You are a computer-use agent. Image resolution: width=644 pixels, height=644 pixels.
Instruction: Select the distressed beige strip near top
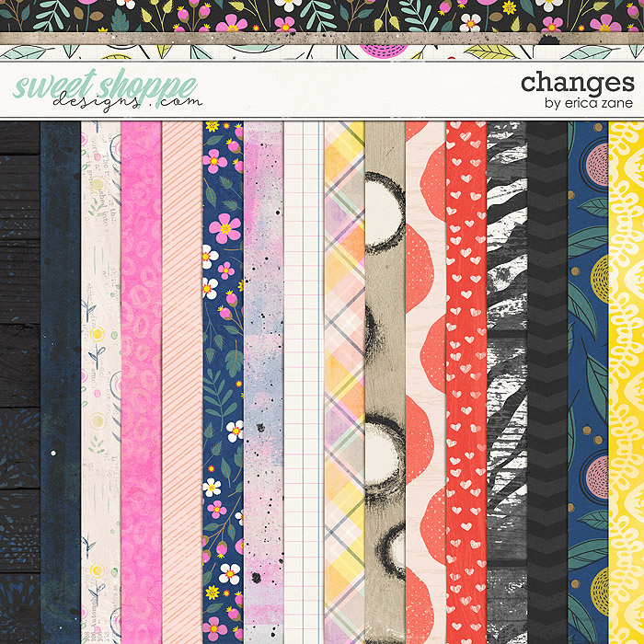tap(322, 39)
